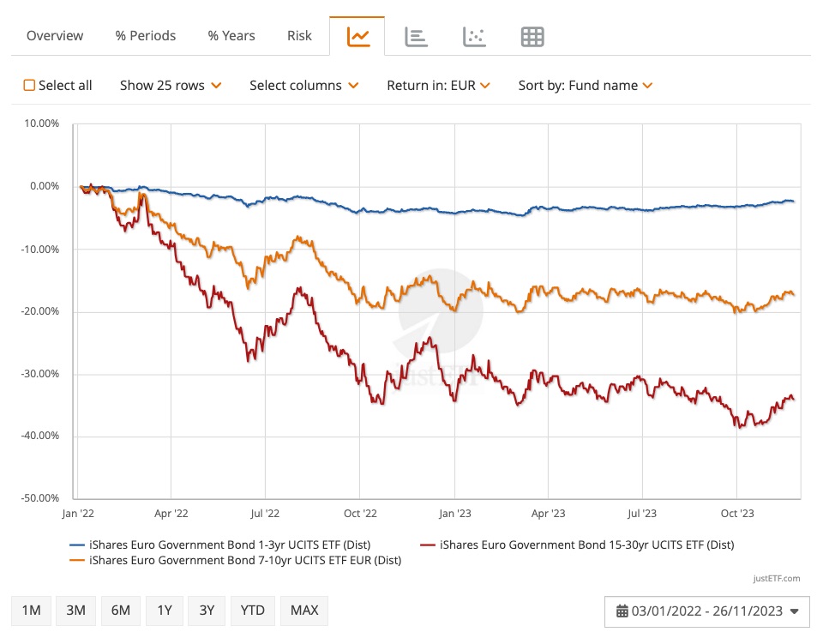The width and height of the screenshot is (835, 644).
Task: Switch to the % Periods tab
Action: 145,36
